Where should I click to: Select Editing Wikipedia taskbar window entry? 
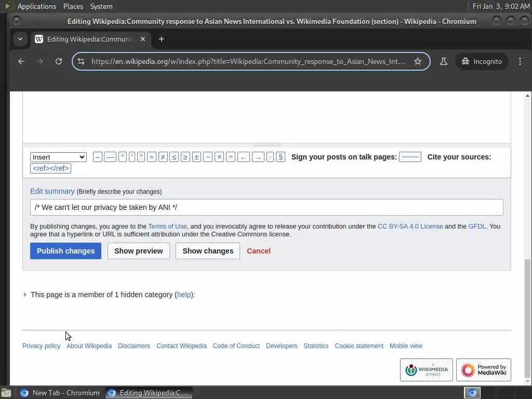click(149, 393)
